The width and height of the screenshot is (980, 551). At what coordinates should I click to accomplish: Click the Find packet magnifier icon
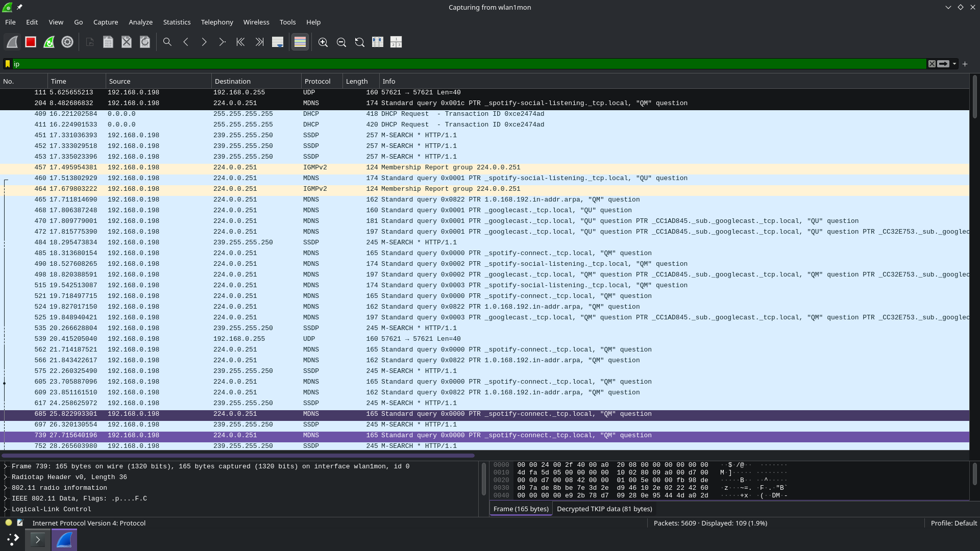click(x=167, y=42)
